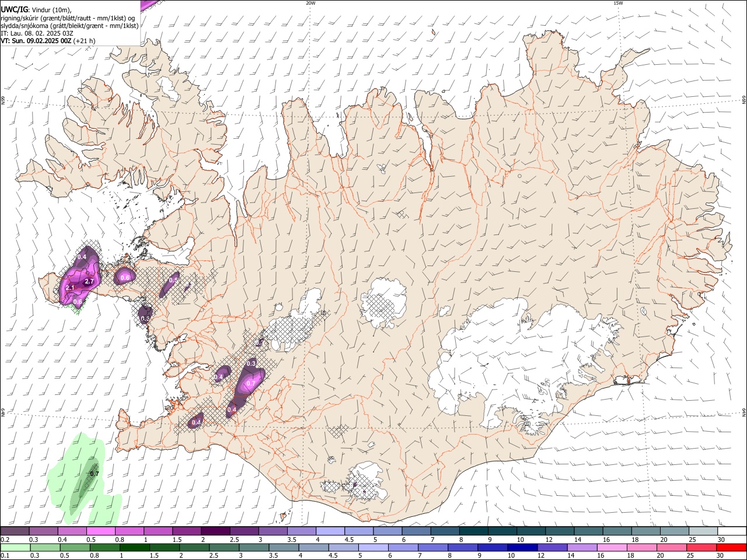This screenshot has width=747, height=560.
Task: Click the 'IT: Lau. 08. 02. 2025 03Z' line
Action: [x=37, y=33]
